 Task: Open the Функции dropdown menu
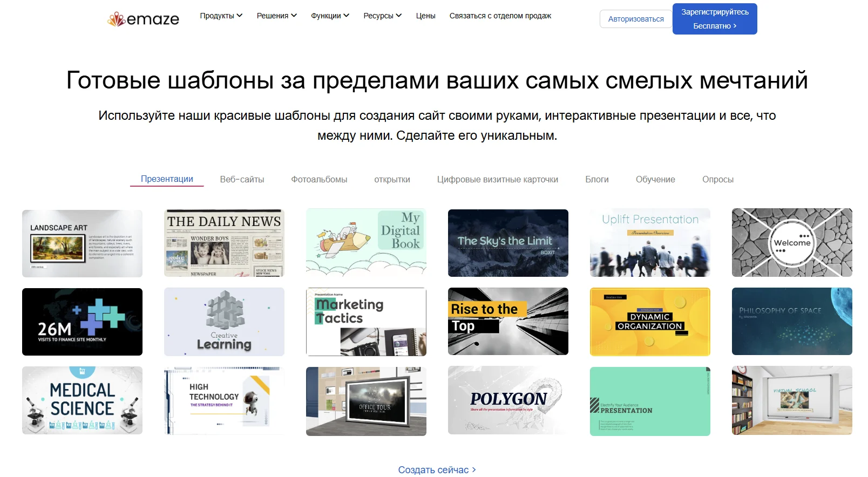coord(330,16)
